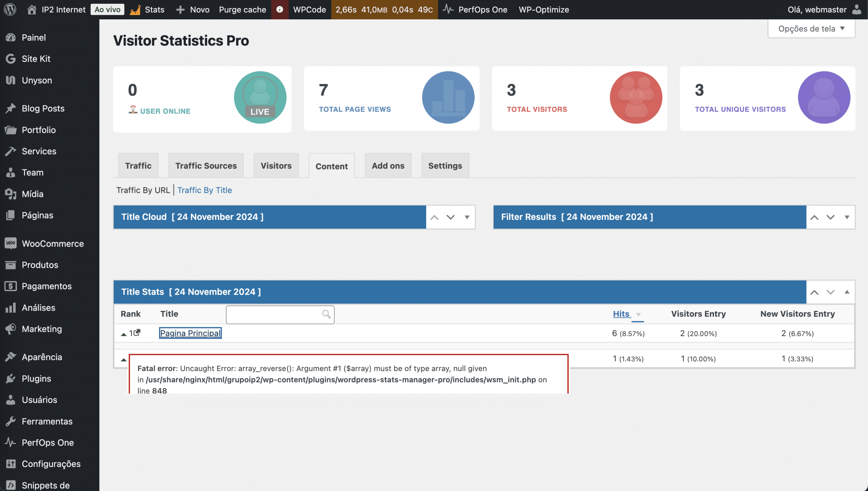Move Title Stats panel up
This screenshot has height=491, width=868.
(x=814, y=292)
